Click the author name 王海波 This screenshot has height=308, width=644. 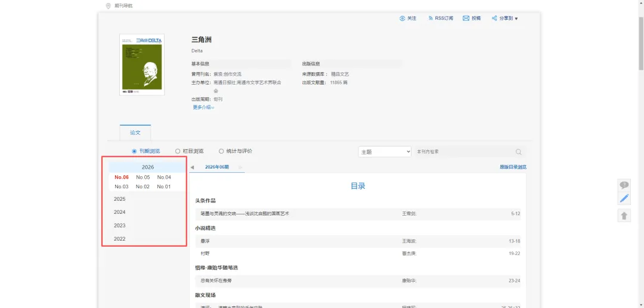coord(409,241)
